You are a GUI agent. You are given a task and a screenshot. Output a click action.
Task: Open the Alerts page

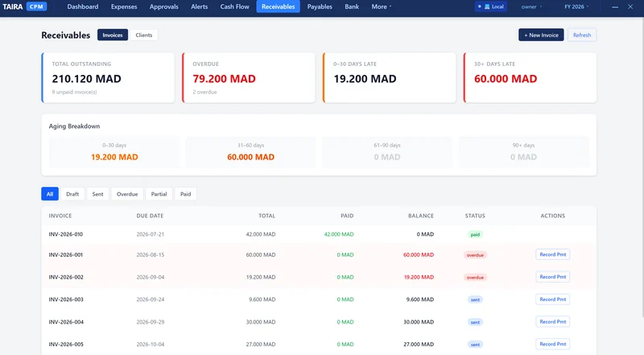click(x=199, y=6)
